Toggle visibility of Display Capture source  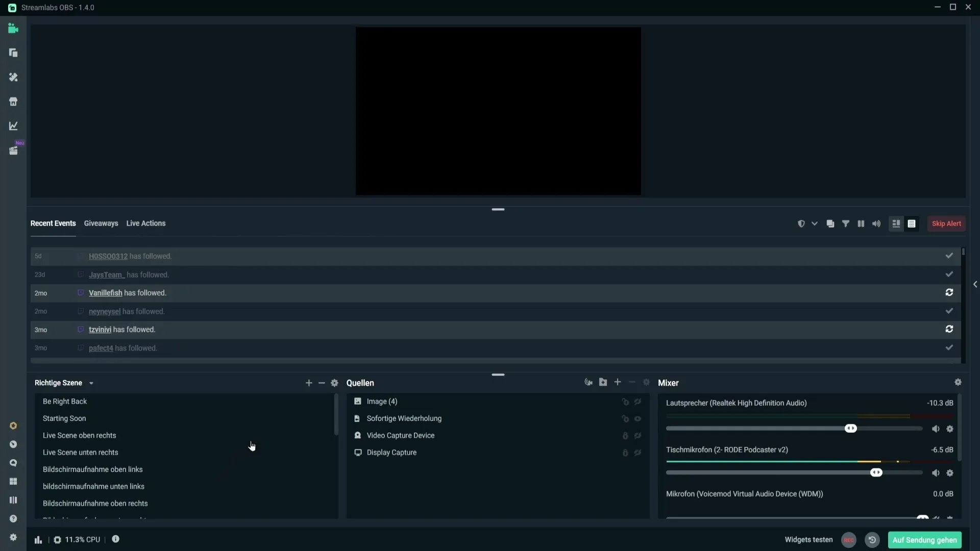[x=638, y=452]
